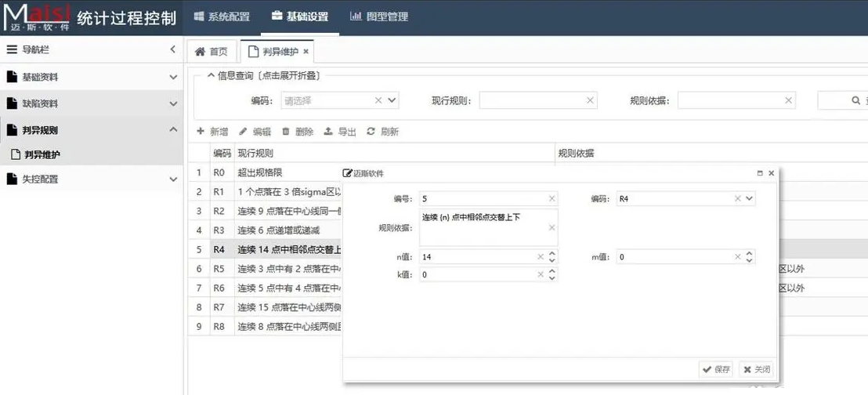
Task: Close the 迈斯软件 dialog with X
Action: tap(771, 173)
